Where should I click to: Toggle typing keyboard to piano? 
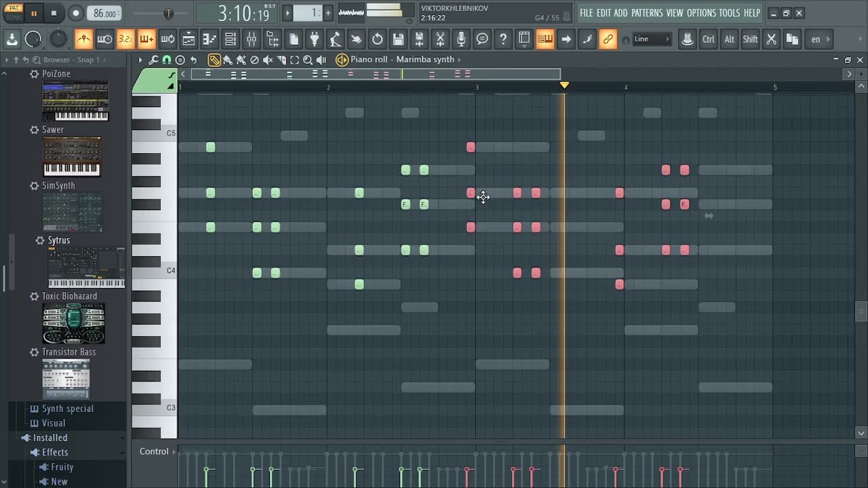tap(545, 39)
